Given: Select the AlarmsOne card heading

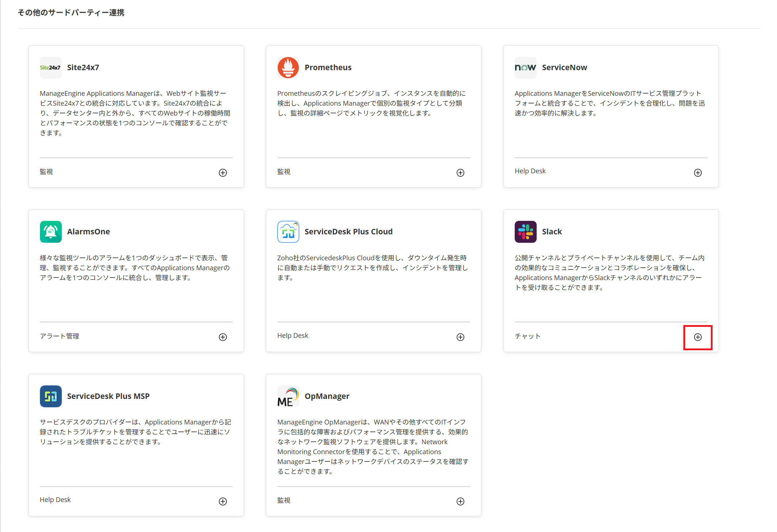Looking at the screenshot, I should point(88,232).
